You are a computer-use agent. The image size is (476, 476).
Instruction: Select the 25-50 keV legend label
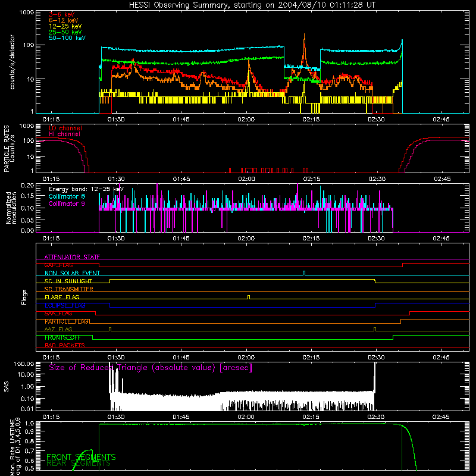pyautogui.click(x=65, y=32)
